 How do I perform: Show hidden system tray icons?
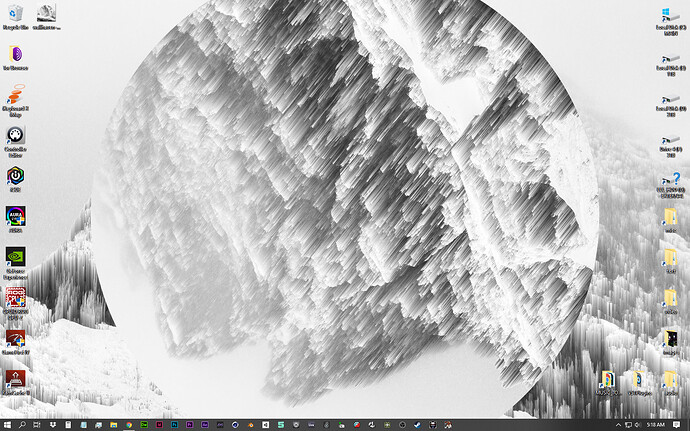point(618,425)
